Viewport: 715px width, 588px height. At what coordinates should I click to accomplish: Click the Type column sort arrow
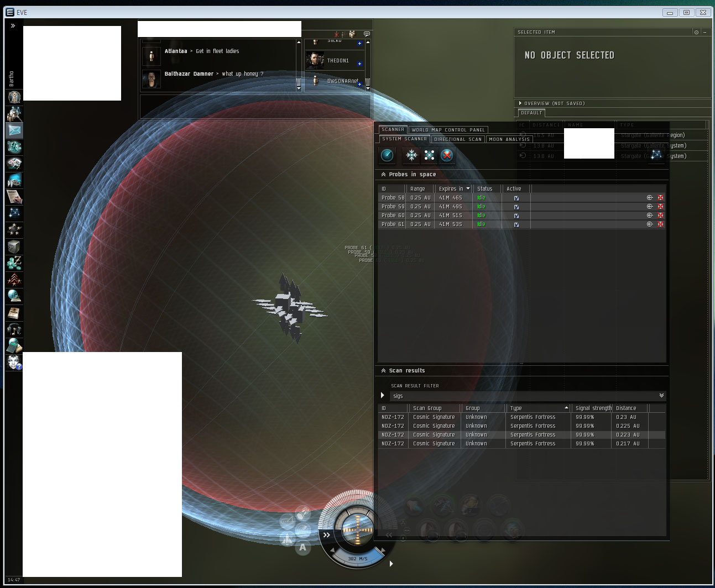[566, 408]
